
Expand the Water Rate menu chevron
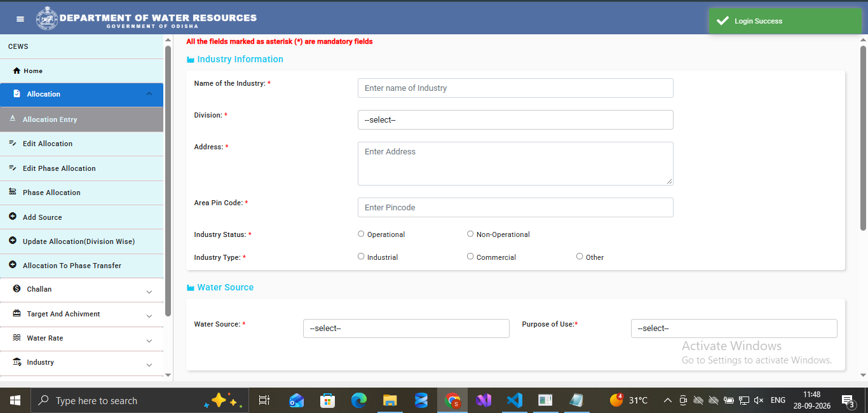[149, 341]
